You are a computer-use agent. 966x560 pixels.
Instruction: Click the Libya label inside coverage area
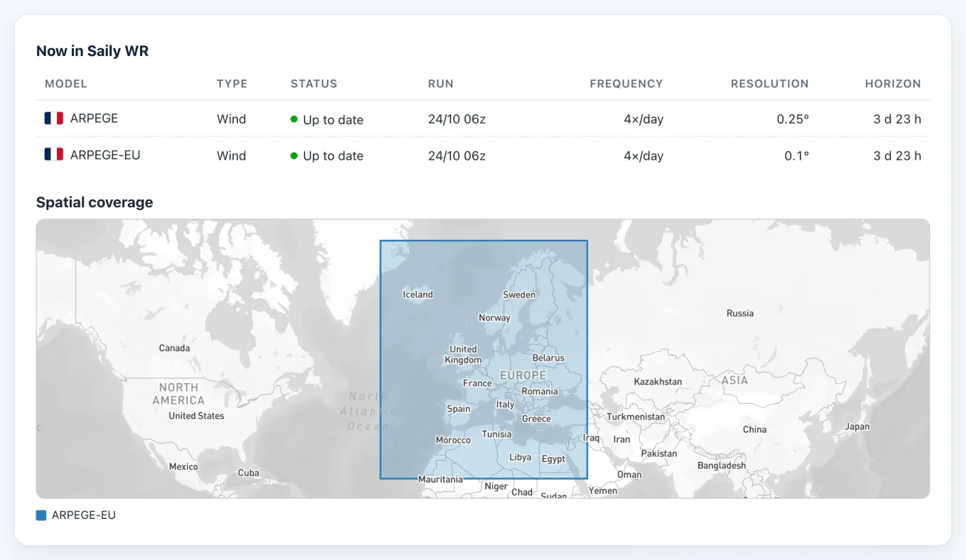pos(520,458)
